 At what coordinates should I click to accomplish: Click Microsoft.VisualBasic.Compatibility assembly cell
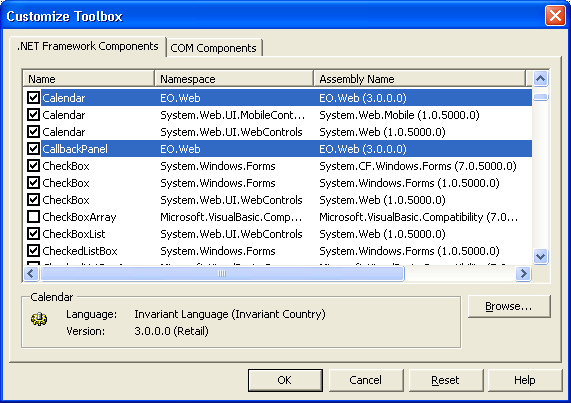click(418, 217)
